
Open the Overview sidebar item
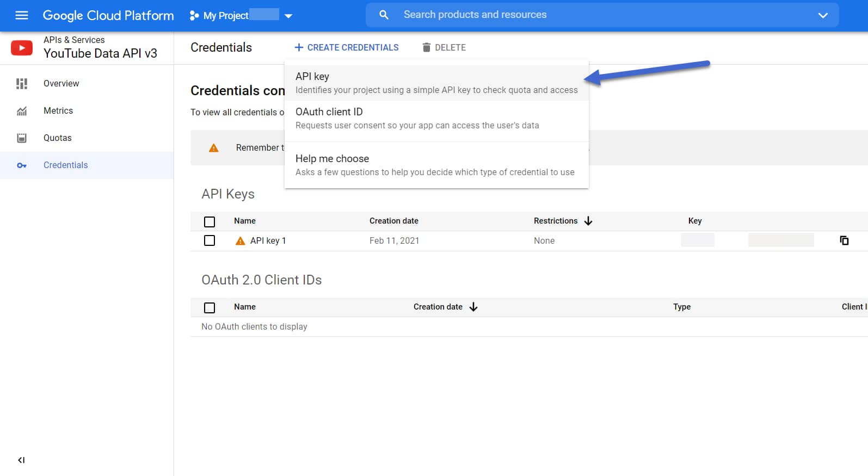87,83
